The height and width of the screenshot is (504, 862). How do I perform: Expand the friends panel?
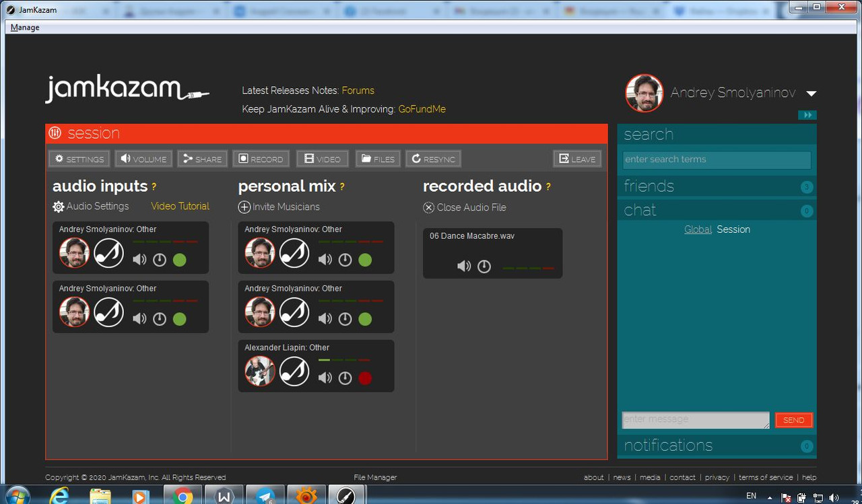pyautogui.click(x=717, y=186)
